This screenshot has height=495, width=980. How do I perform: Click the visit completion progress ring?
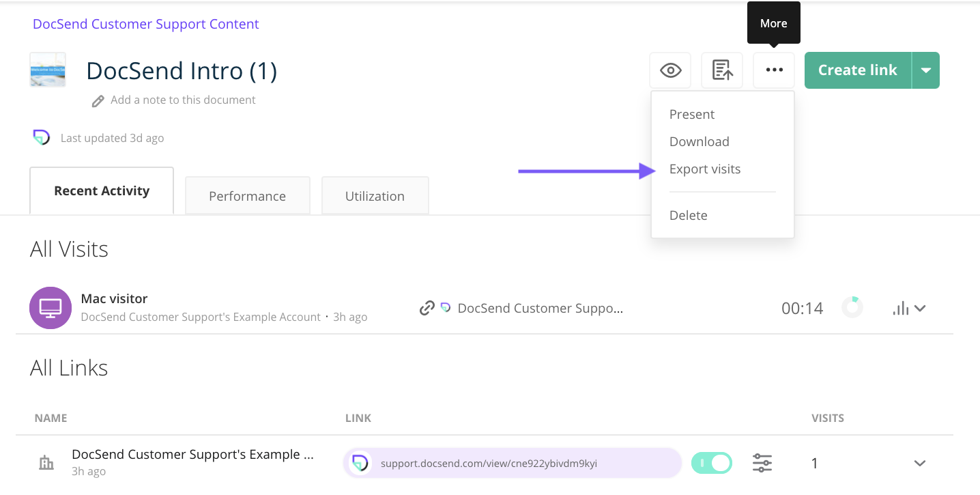click(852, 307)
